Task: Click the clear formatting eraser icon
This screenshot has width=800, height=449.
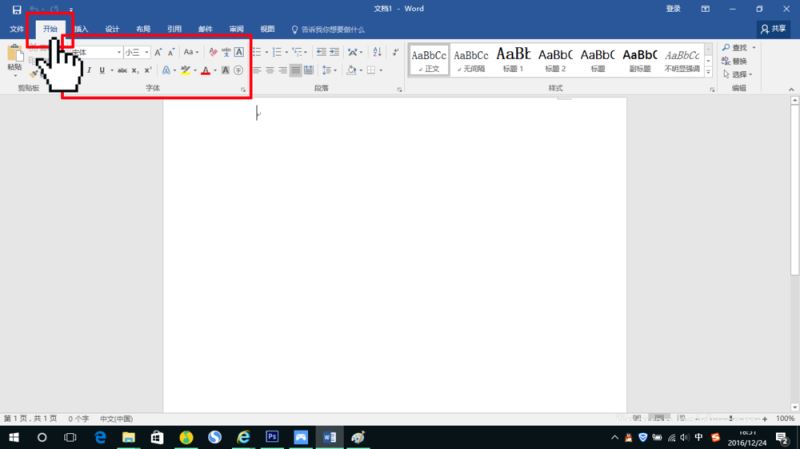Action: click(213, 52)
